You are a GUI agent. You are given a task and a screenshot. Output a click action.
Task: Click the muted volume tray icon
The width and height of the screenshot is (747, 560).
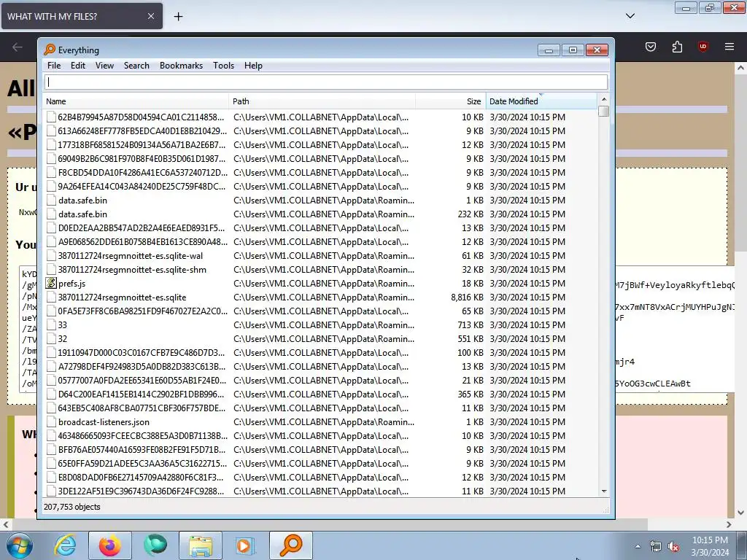pyautogui.click(x=673, y=547)
